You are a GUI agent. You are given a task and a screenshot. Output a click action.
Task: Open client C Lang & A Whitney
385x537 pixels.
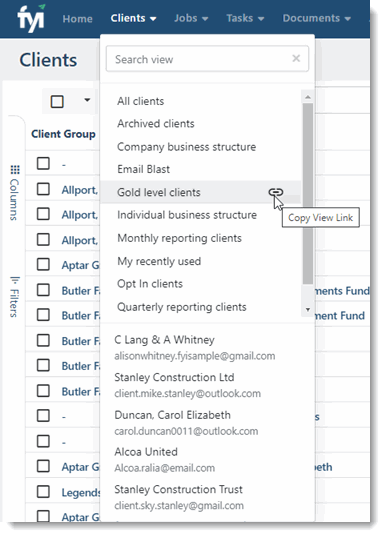(164, 340)
